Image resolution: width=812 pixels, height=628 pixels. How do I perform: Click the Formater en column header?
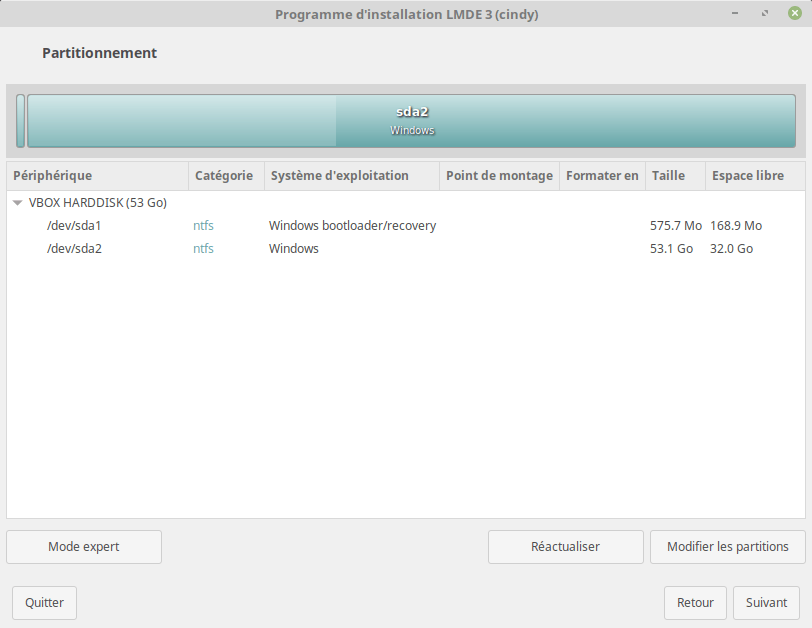coord(602,176)
